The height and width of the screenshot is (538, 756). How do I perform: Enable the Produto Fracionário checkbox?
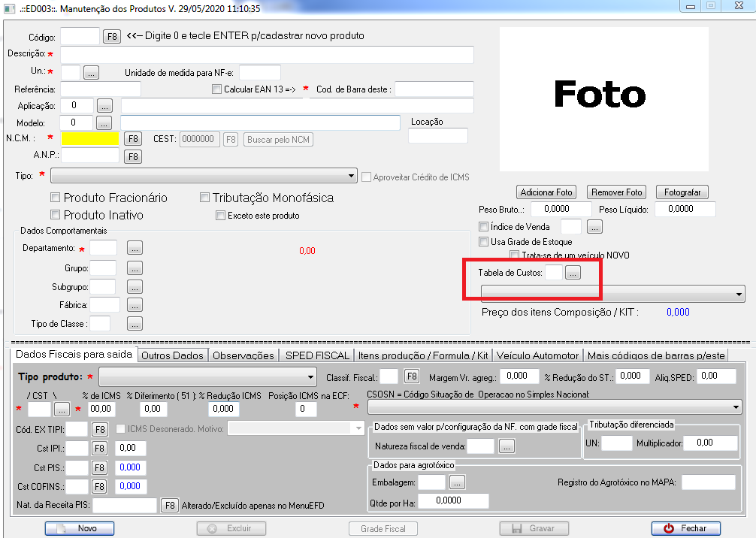click(55, 198)
